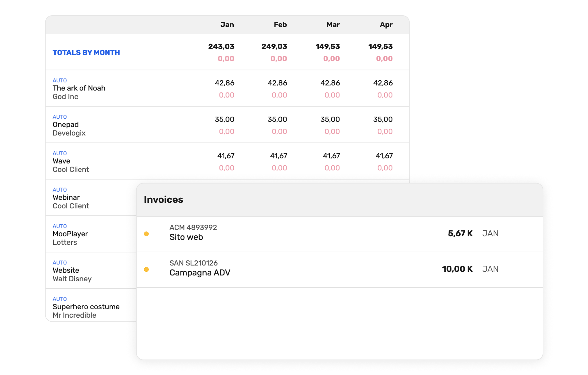The height and width of the screenshot is (375, 588).
Task: Open the Campagna ADV invoice
Action: [200, 273]
